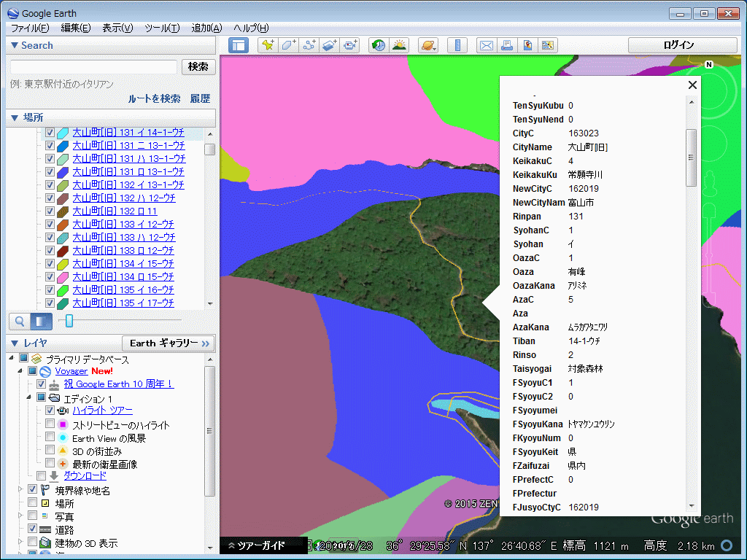
Task: Click the email envelope toolbar icon
Action: pyautogui.click(x=487, y=45)
